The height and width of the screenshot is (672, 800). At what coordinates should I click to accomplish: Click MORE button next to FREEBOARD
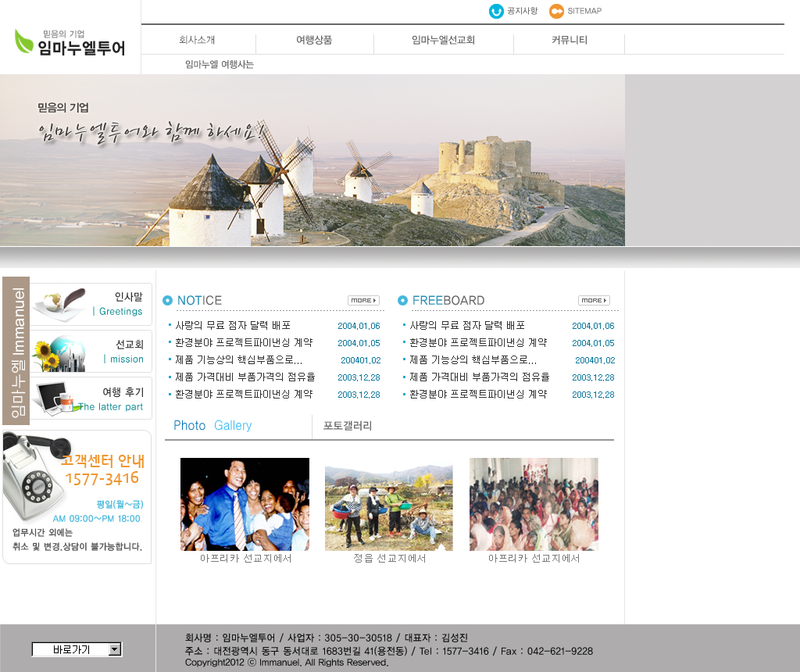click(594, 301)
